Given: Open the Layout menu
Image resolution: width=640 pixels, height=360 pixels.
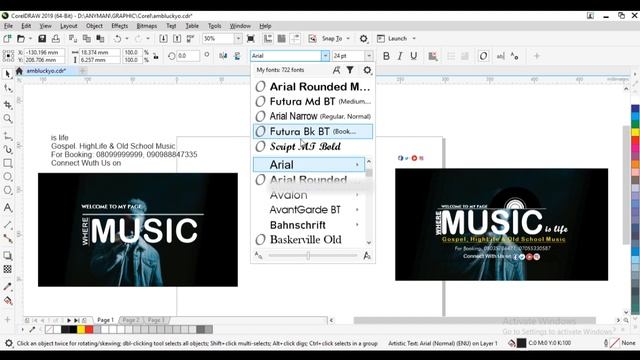Looking at the screenshot, I should [x=69, y=26].
